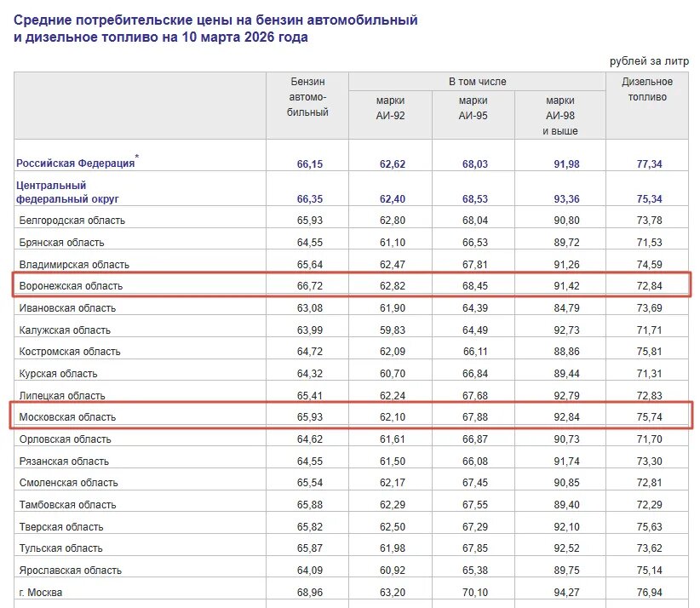Select Московская область AI-98 value 92,84
The image size is (700, 608).
(x=566, y=417)
